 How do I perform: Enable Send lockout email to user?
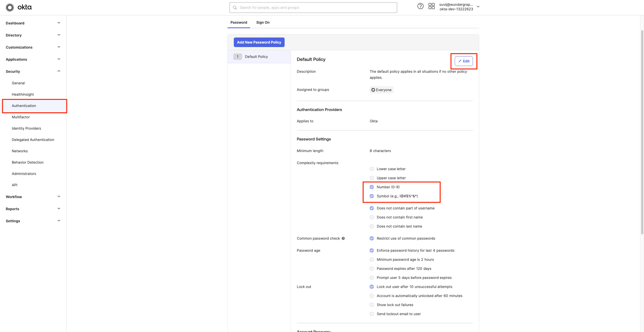(x=371, y=314)
